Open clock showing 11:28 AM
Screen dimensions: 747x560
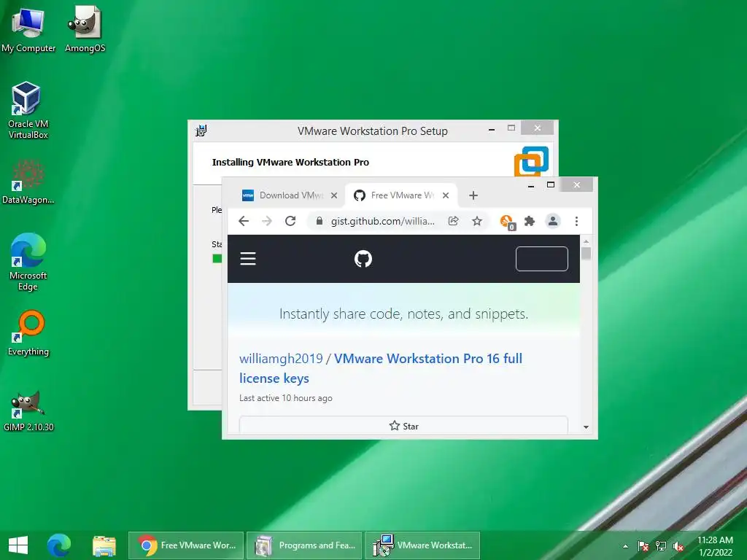tap(715, 546)
